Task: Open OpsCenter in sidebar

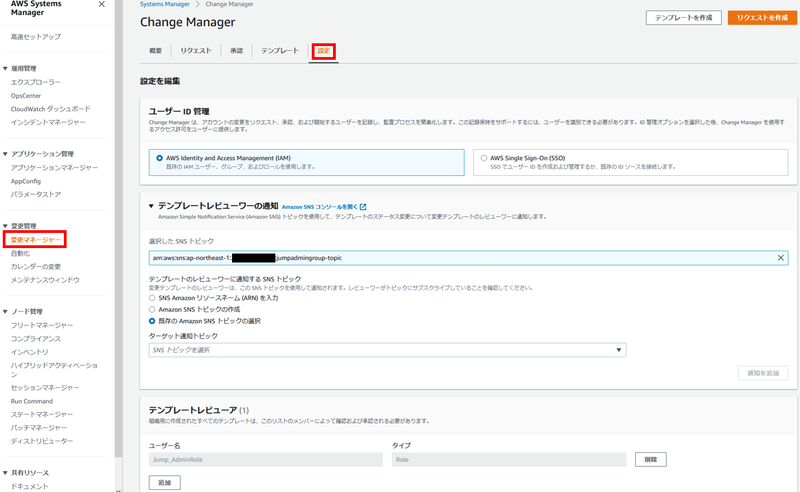Action: pyautogui.click(x=26, y=95)
